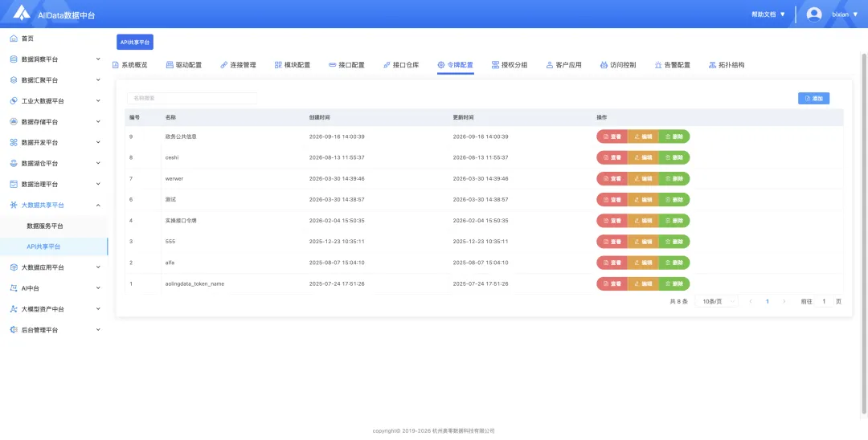This screenshot has height=440, width=868.
Task: View the aolingdata_token_name row
Action: tap(612, 283)
